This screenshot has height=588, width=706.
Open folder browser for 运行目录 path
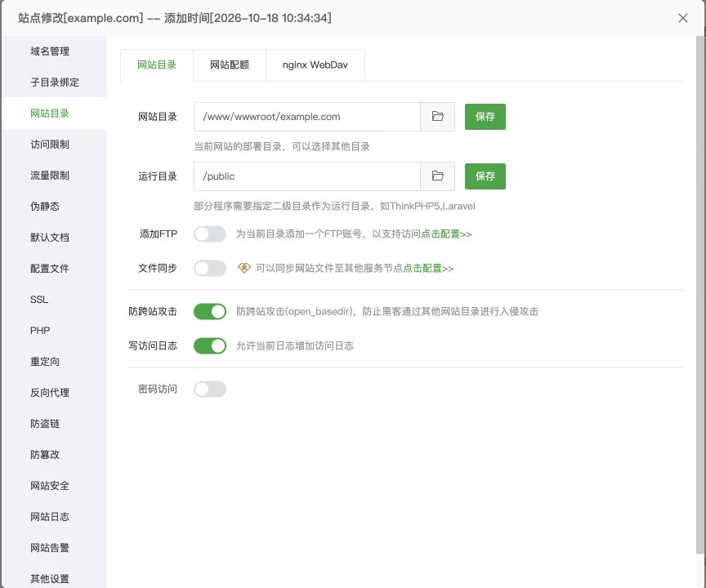[437, 176]
